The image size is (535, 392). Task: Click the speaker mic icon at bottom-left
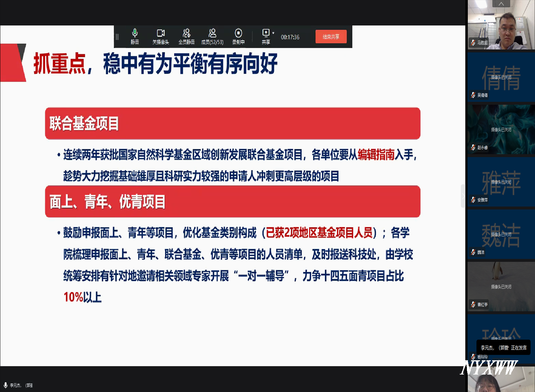5,385
